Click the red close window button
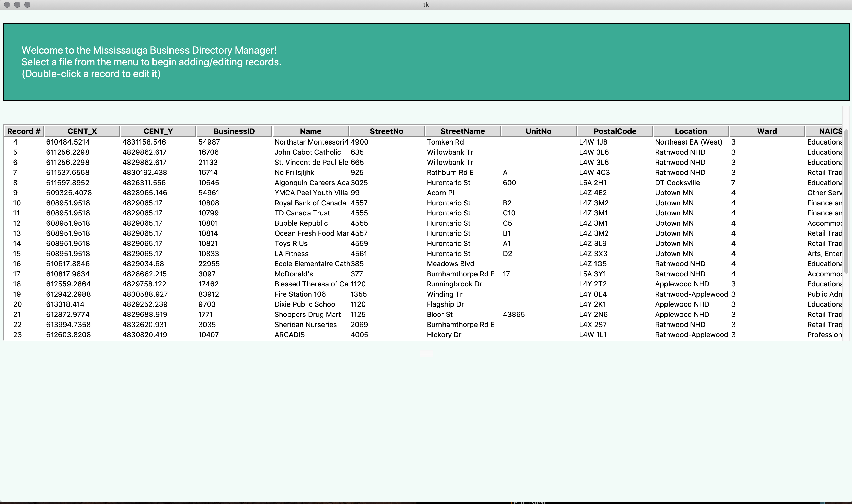The height and width of the screenshot is (504, 852). pyautogui.click(x=7, y=5)
